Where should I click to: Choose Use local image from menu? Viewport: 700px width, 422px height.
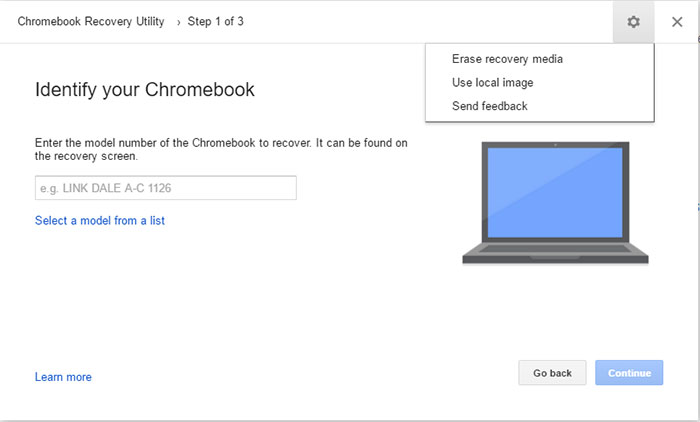point(492,83)
